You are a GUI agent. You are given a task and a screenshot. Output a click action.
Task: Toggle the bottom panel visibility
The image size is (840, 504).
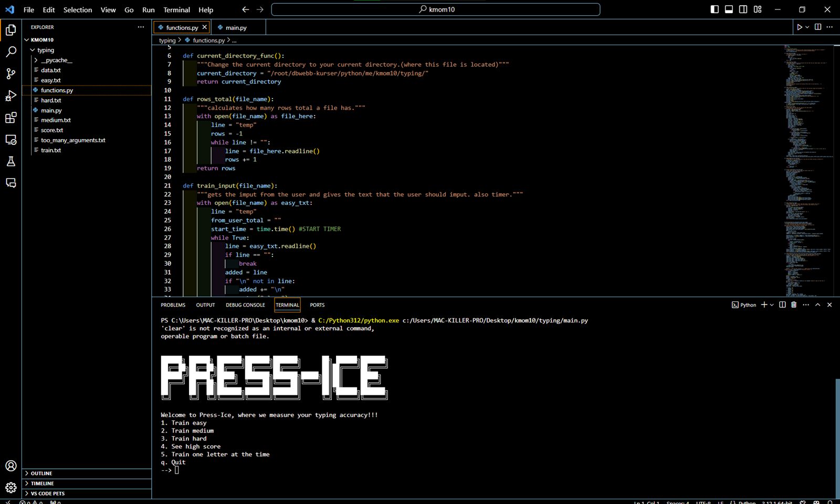[x=729, y=9]
